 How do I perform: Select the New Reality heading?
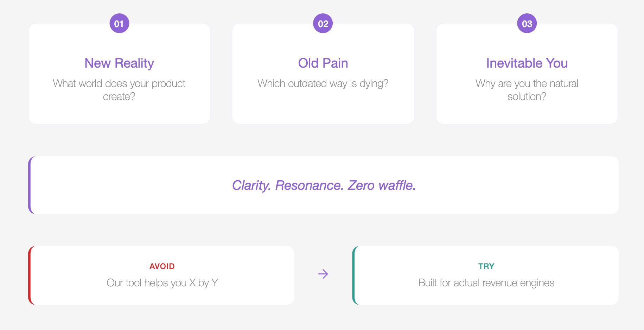tap(119, 63)
